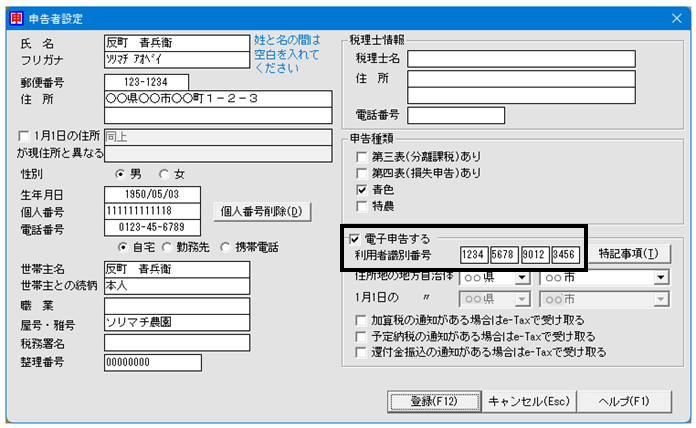Click 利用者識別番号 box containing 9012
Image resolution: width=696 pixels, height=428 pixels.
pos(535,255)
